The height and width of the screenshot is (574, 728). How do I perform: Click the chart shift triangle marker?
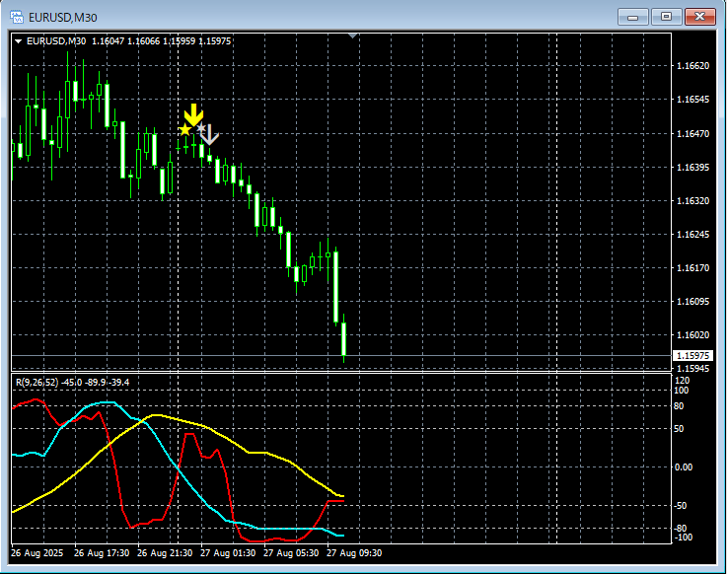pos(352,36)
